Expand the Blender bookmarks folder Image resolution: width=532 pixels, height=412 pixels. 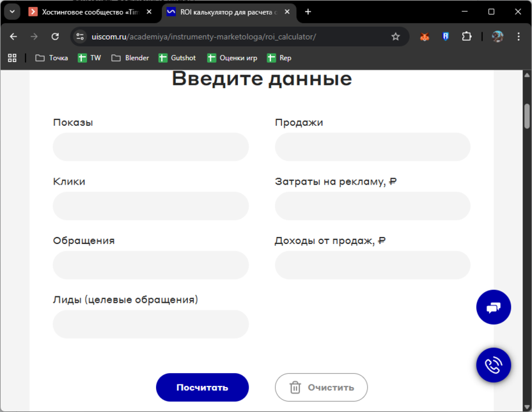130,57
